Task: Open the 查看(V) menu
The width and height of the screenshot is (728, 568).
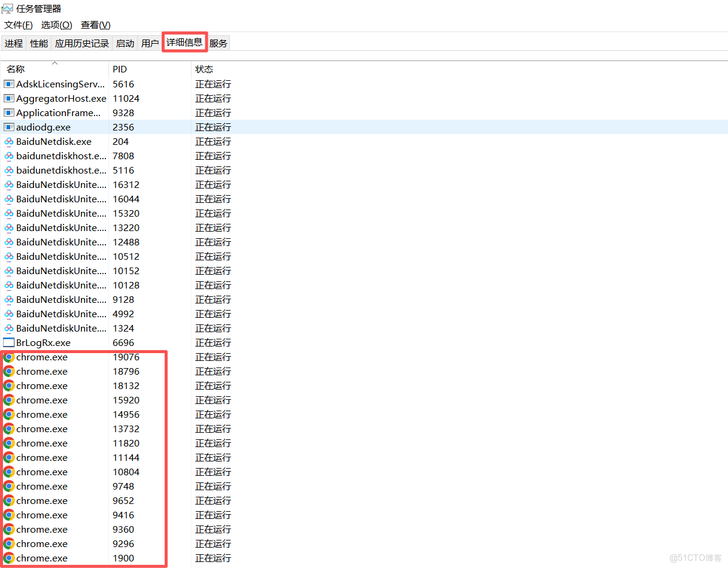Action: 96,25
